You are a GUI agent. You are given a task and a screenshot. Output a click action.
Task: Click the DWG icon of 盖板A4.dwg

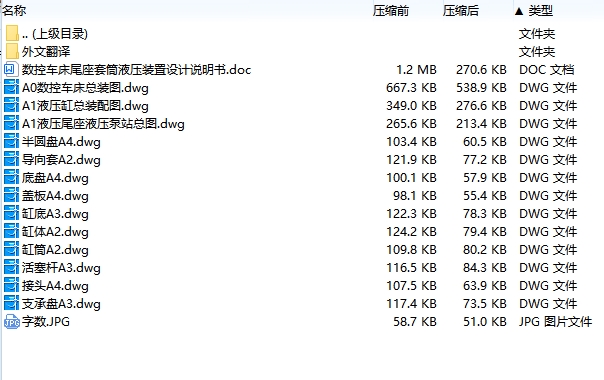11,196
